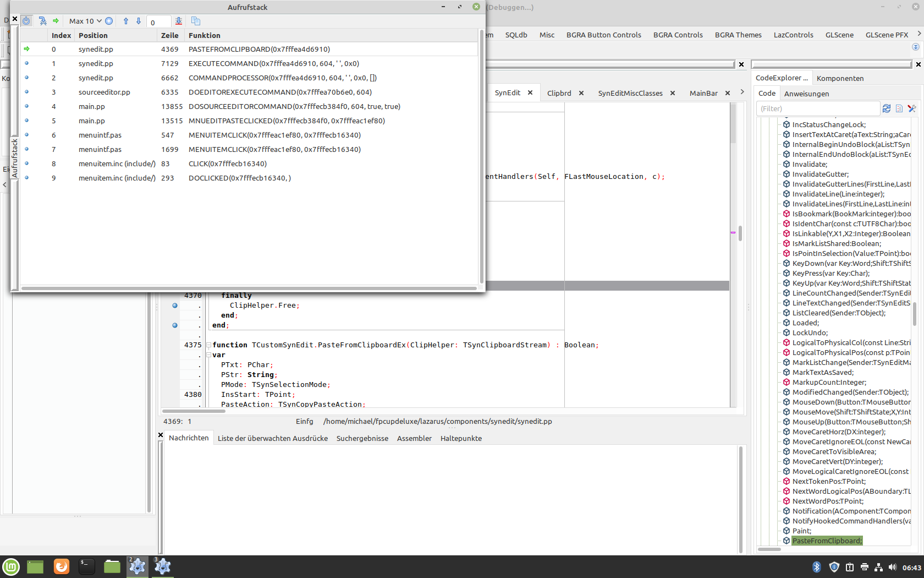
Task: Click the blue plus show-more frames icon
Action: pos(109,21)
